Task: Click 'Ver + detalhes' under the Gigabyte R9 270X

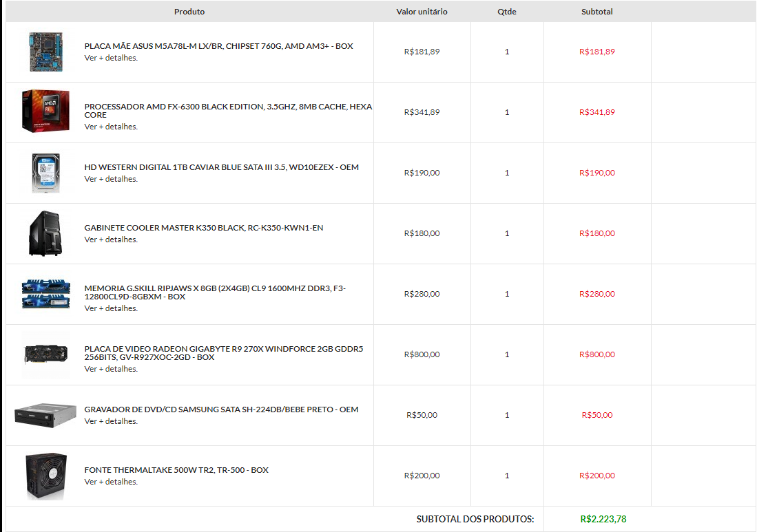Action: (111, 369)
